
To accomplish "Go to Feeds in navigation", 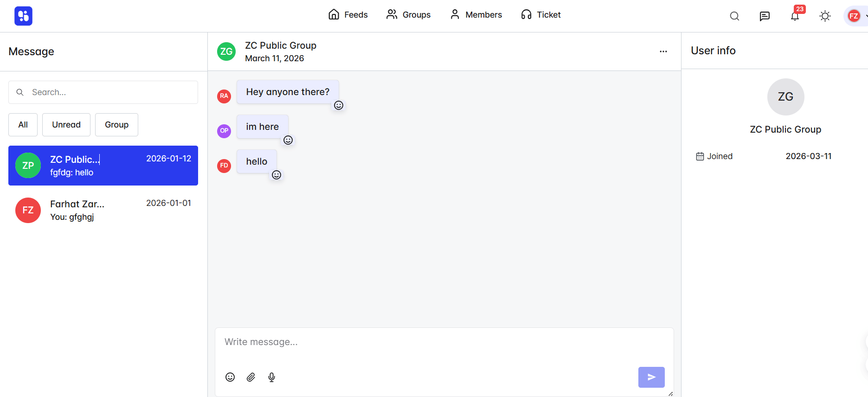I will coord(348,15).
